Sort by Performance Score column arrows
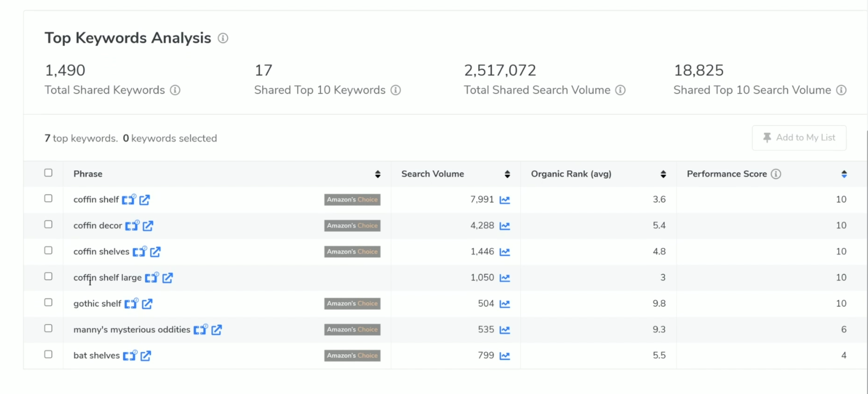868x394 pixels. coord(844,174)
